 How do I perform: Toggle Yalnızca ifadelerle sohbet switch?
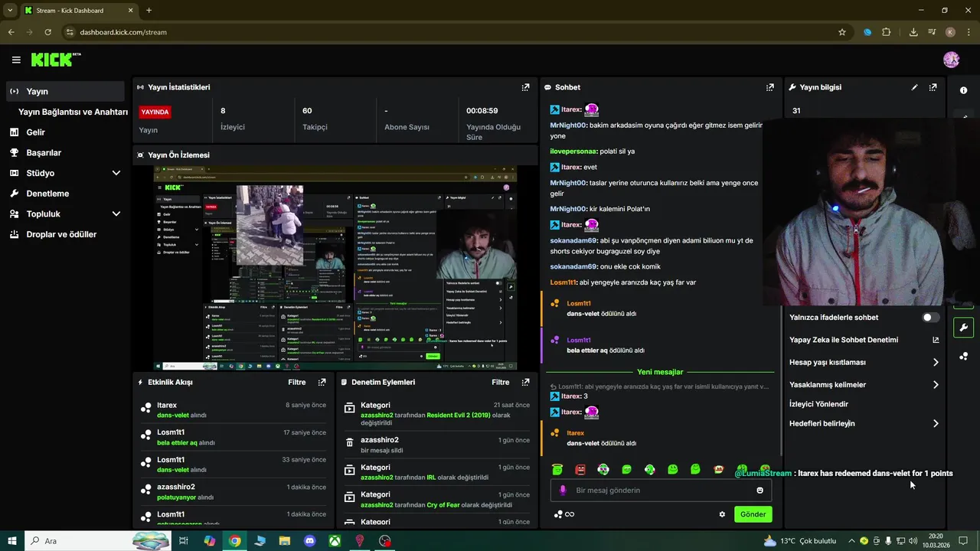930,318
